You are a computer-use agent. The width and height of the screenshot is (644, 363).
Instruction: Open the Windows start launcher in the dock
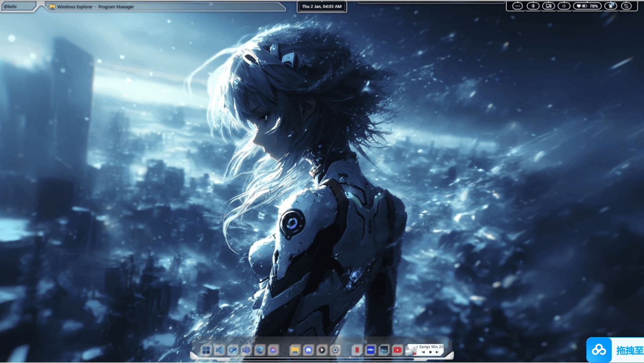(x=206, y=350)
